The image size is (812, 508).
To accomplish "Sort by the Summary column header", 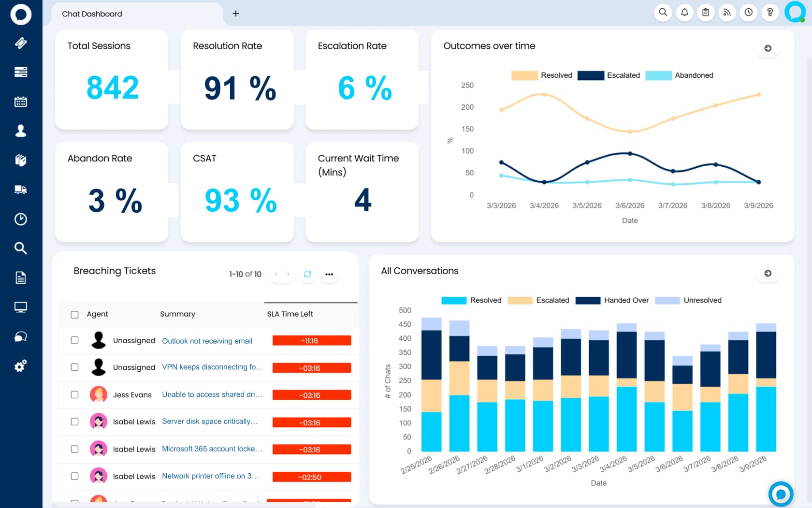I will click(178, 314).
